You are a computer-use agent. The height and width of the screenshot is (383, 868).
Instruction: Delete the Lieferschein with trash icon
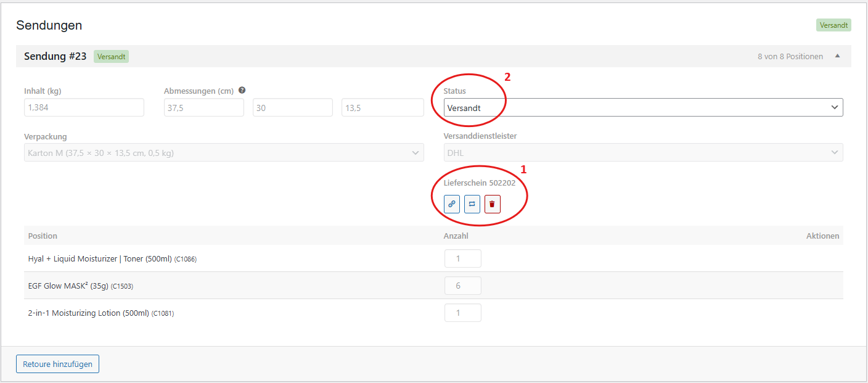coord(493,204)
